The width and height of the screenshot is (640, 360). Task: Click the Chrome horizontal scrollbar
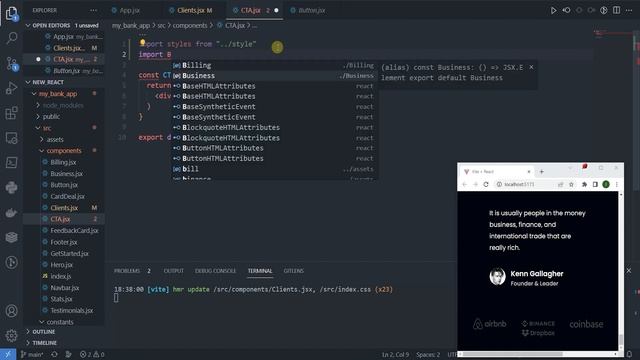[513, 354]
